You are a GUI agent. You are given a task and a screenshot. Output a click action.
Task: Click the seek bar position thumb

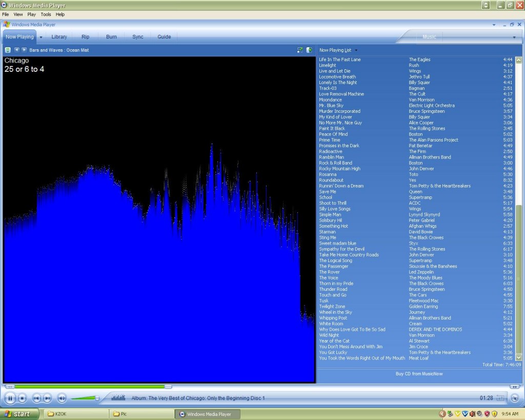[x=168, y=387]
